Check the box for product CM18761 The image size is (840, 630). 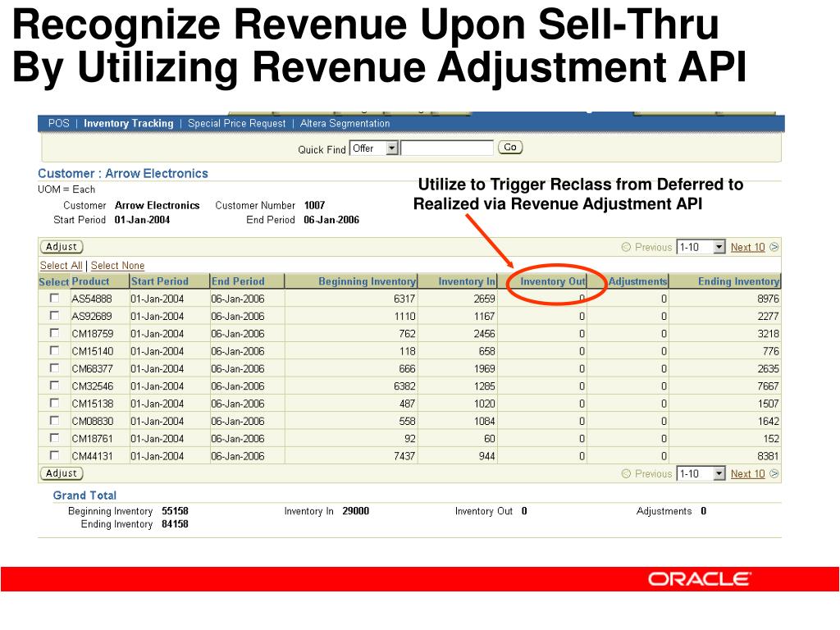click(x=54, y=438)
